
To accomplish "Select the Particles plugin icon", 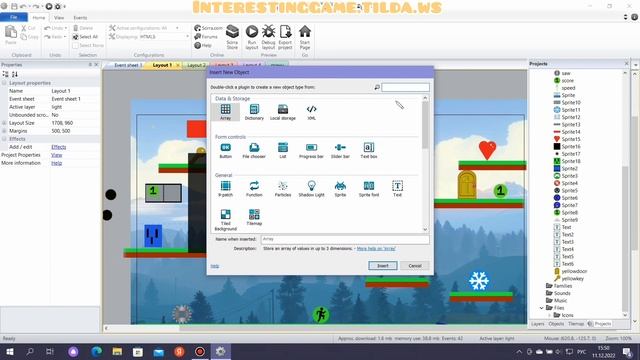I will click(x=282, y=189).
